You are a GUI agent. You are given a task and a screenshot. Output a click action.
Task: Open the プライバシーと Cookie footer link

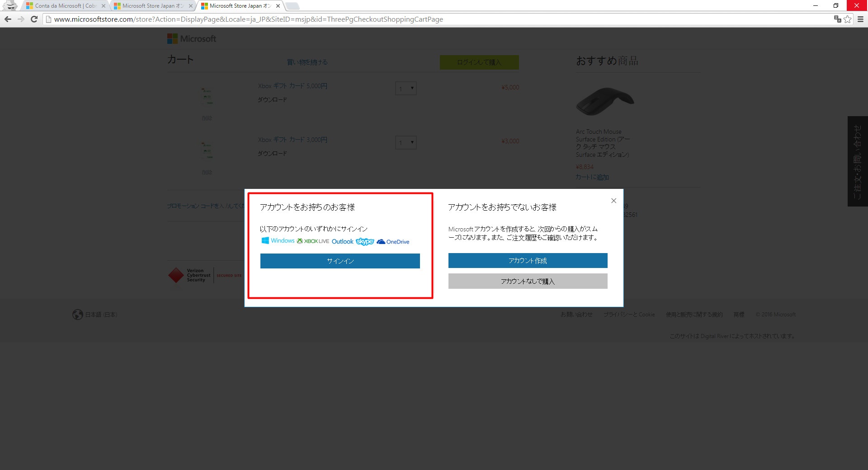coord(629,315)
